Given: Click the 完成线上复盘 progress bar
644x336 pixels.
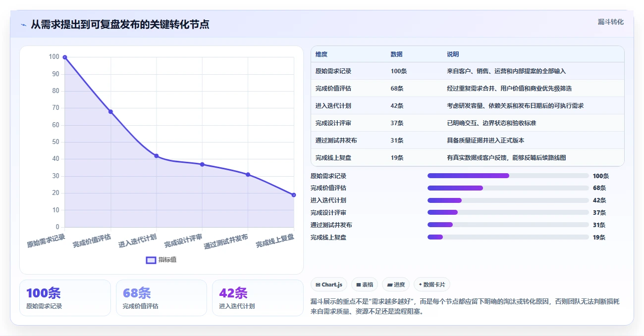Looking at the screenshot, I should pos(508,238).
